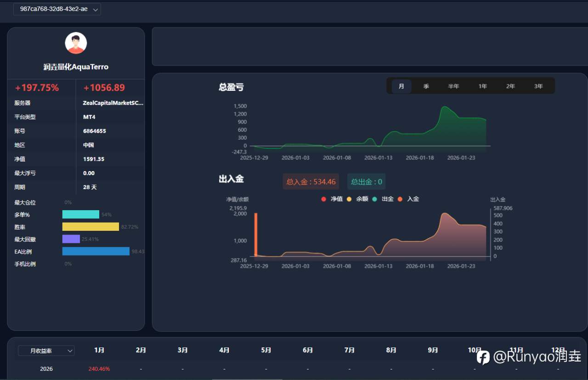Select the 3年 time range tab
The width and height of the screenshot is (588, 380).
538,86
